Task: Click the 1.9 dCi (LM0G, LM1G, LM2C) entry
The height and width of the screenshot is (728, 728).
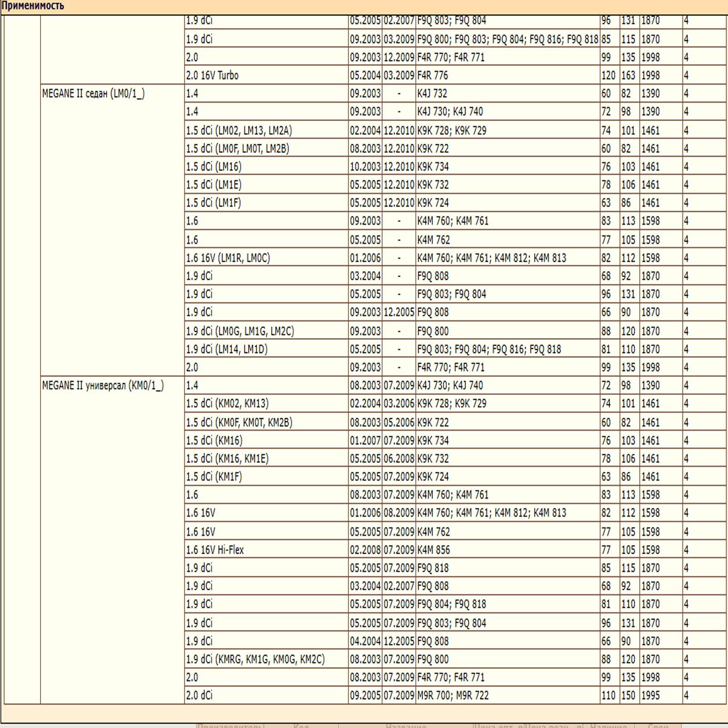Action: pyautogui.click(x=240, y=331)
